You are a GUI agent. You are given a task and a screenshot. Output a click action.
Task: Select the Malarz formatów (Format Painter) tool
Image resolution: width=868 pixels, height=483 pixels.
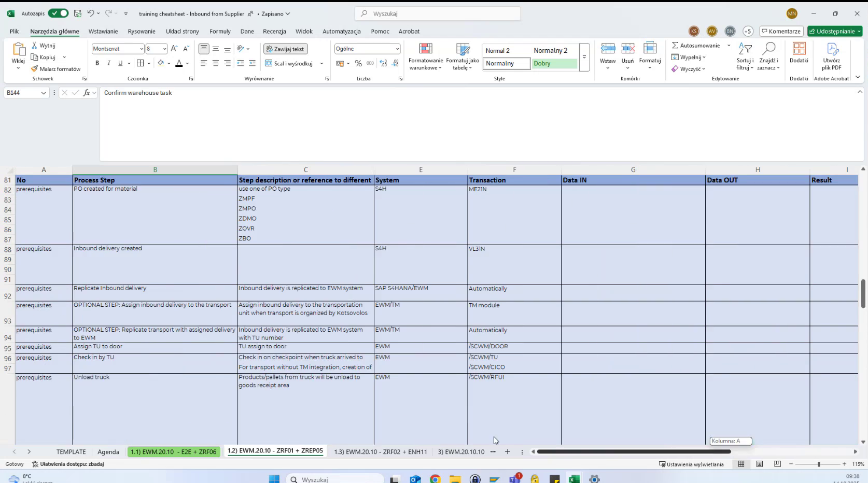click(x=56, y=68)
